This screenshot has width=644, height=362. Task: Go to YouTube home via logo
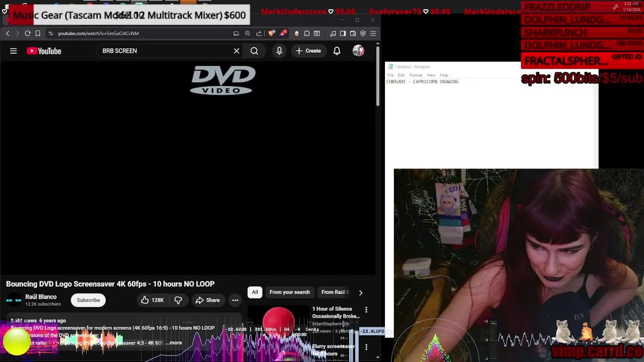click(x=44, y=51)
